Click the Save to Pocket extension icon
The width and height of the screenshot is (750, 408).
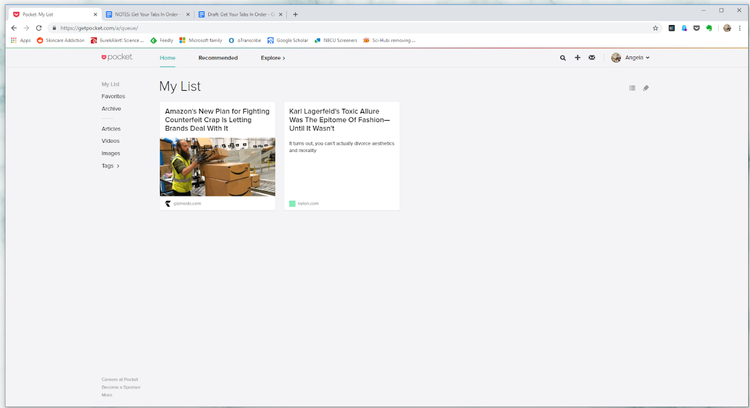tap(696, 28)
